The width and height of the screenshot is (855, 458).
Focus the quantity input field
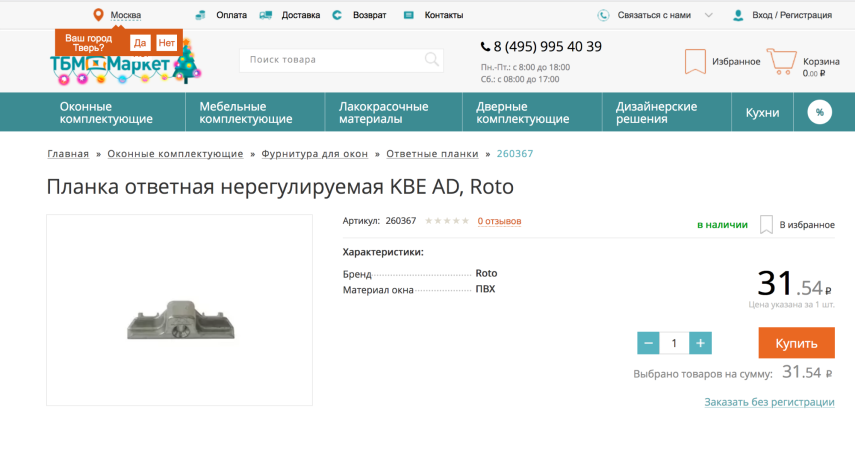pos(674,343)
